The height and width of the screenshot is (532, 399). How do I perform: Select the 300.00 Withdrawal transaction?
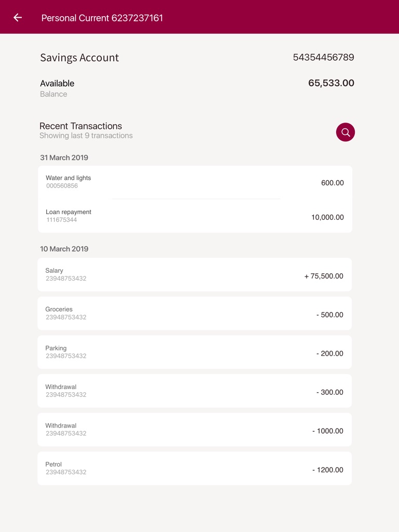195,391
